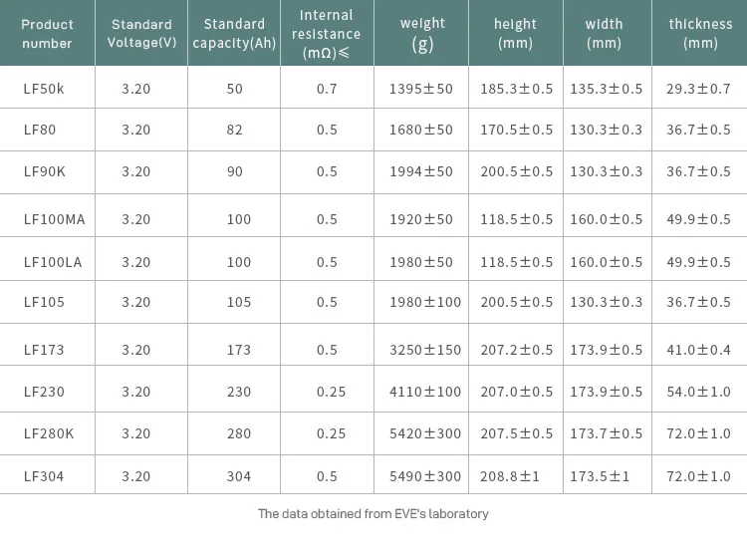The image size is (747, 560).
Task: Click the thickness (mm) column header
Action: 700,33
